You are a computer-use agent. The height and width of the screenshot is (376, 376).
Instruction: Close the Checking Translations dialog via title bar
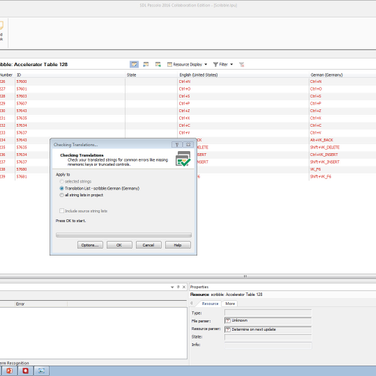(x=188, y=144)
